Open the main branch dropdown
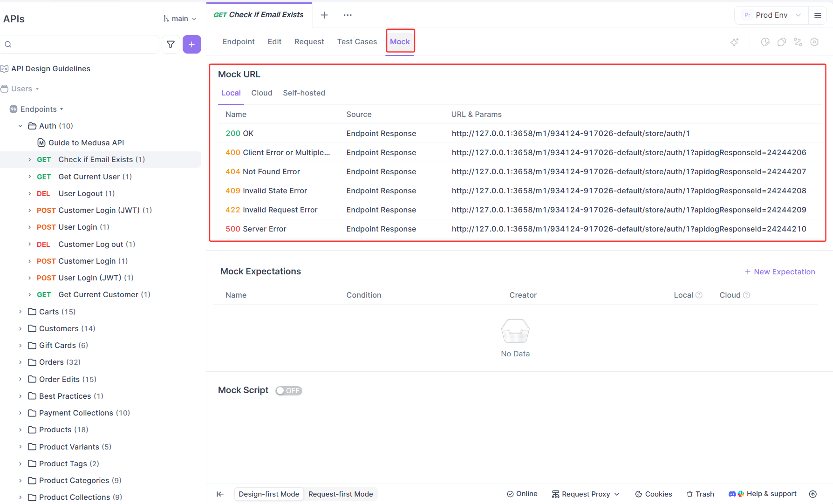 click(x=180, y=19)
